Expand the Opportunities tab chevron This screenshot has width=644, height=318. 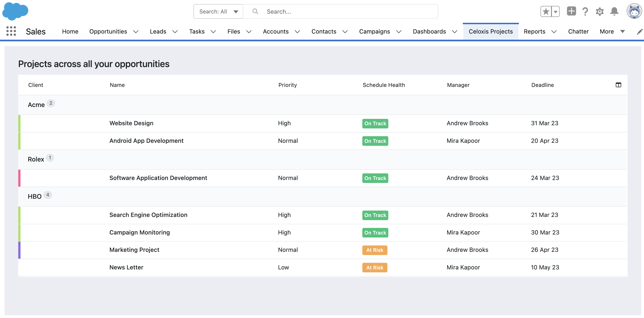click(x=136, y=31)
